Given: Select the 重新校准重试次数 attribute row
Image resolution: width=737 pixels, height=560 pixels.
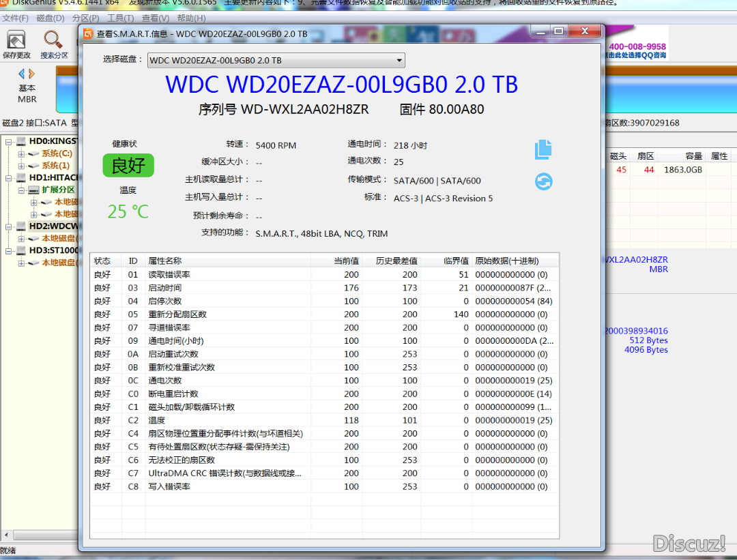Looking at the screenshot, I should pos(324,367).
